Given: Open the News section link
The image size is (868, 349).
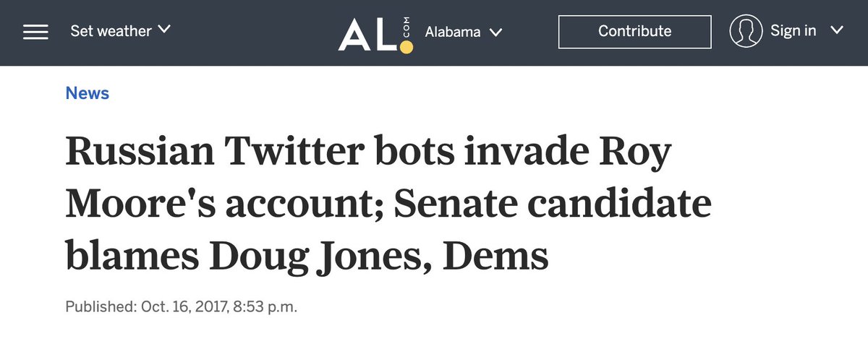Looking at the screenshot, I should 87,93.
